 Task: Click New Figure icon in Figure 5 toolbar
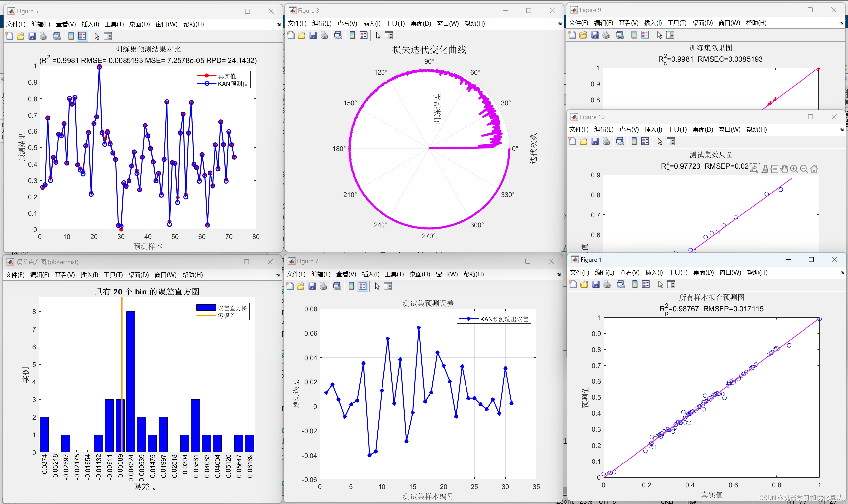(10, 36)
